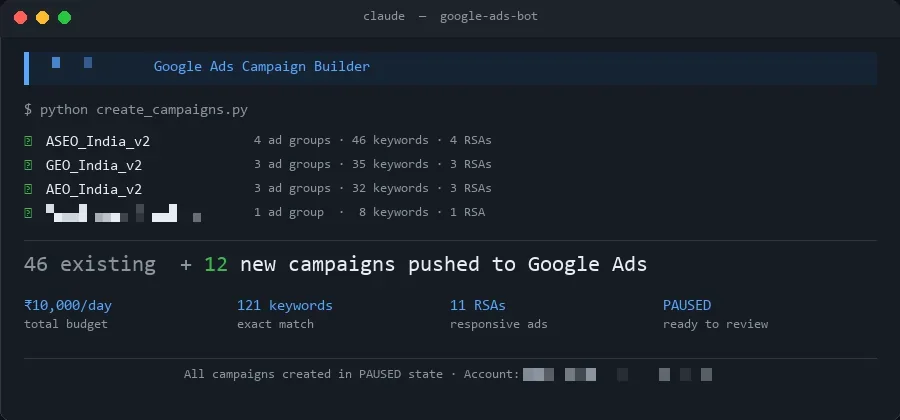The width and height of the screenshot is (900, 420).
Task: Click the 'exact match' label
Action: [x=275, y=324]
